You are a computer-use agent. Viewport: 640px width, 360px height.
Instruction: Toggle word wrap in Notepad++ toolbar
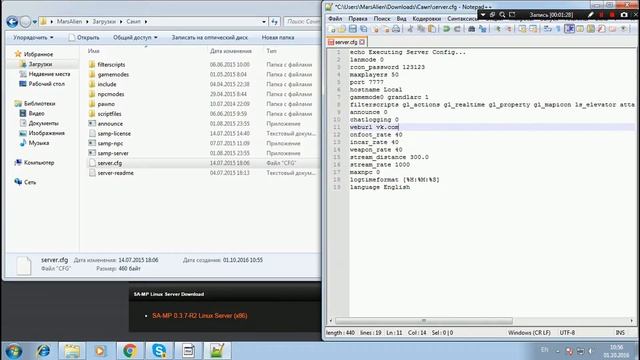click(548, 29)
